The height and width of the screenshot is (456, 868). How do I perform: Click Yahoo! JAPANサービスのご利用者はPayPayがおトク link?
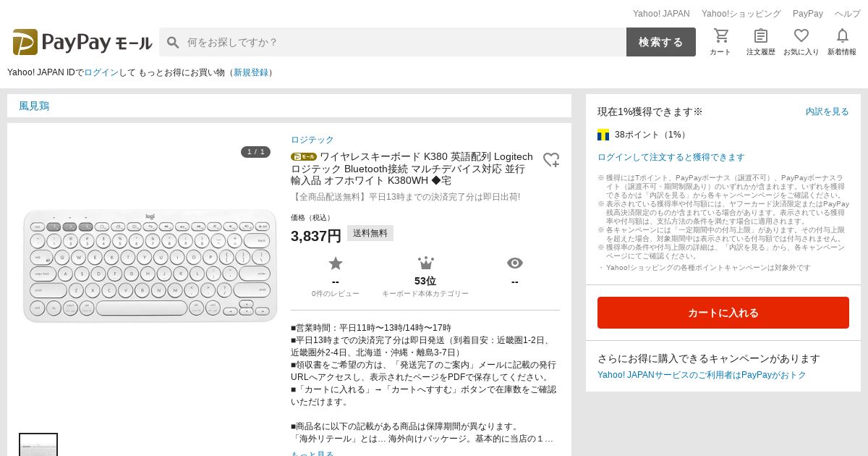point(702,375)
